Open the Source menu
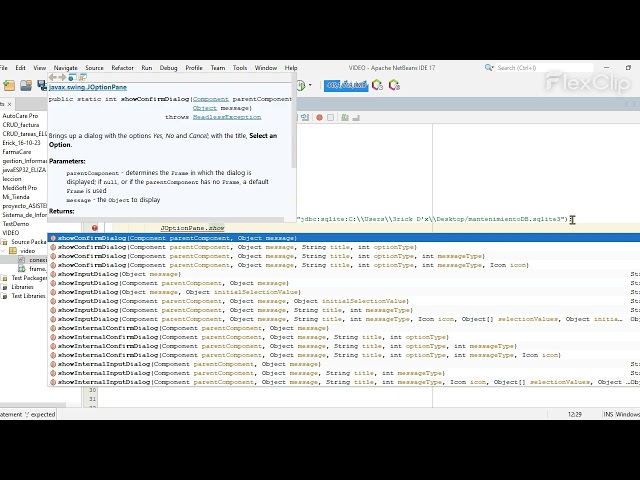This screenshot has height=480, width=640. 94,68
